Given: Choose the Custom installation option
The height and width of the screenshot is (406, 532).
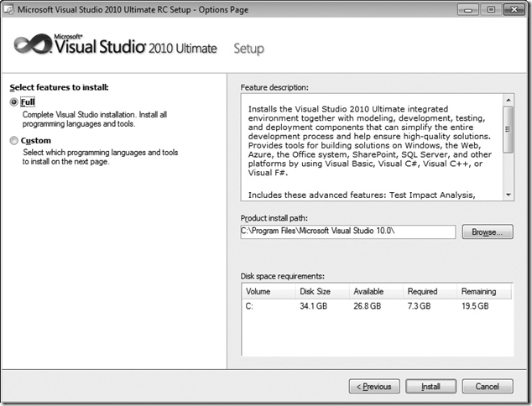Looking at the screenshot, I should pyautogui.click(x=13, y=140).
